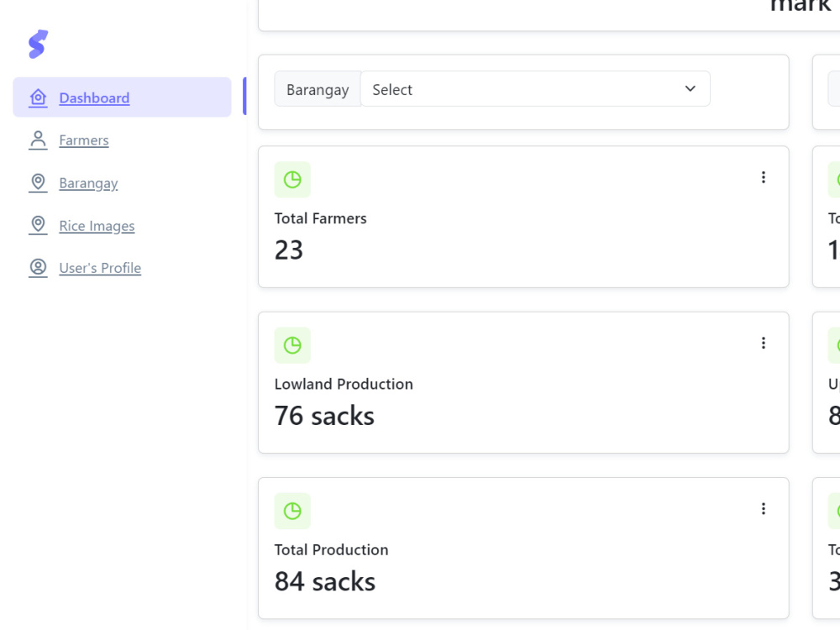The height and width of the screenshot is (630, 840).
Task: Open the Dashboard link
Action: (94, 97)
